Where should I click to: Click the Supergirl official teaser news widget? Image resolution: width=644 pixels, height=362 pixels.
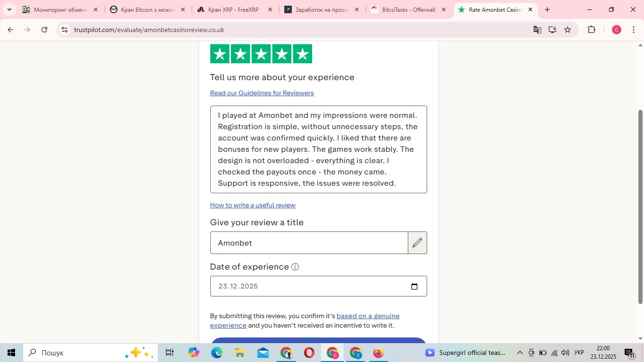click(465, 353)
